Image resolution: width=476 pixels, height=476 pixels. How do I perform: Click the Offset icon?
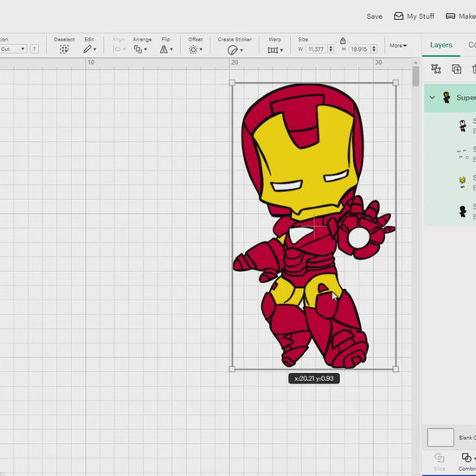click(x=193, y=49)
